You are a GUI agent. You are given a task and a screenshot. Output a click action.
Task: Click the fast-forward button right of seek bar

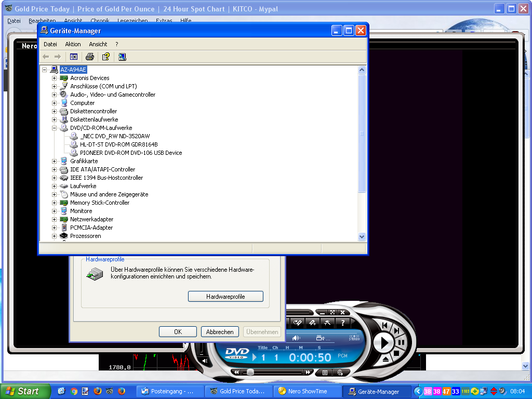pos(308,372)
